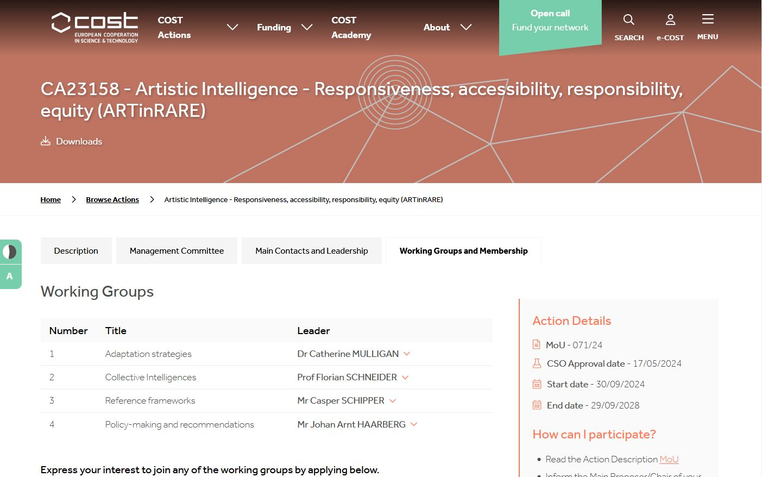Open the About menu
This screenshot has height=477, width=762.
point(436,27)
